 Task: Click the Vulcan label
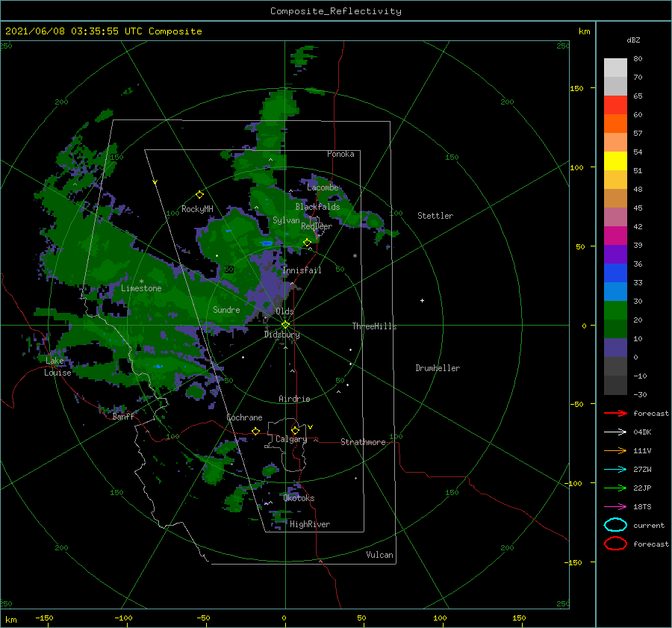tap(379, 555)
